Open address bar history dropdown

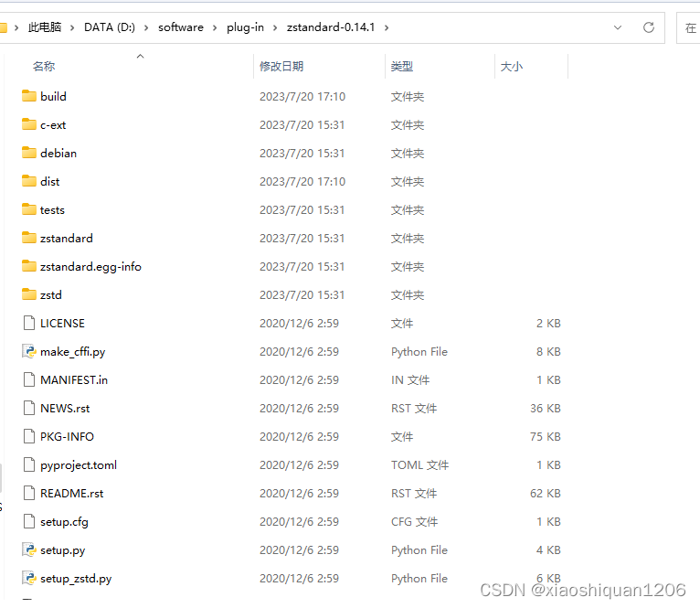[618, 27]
